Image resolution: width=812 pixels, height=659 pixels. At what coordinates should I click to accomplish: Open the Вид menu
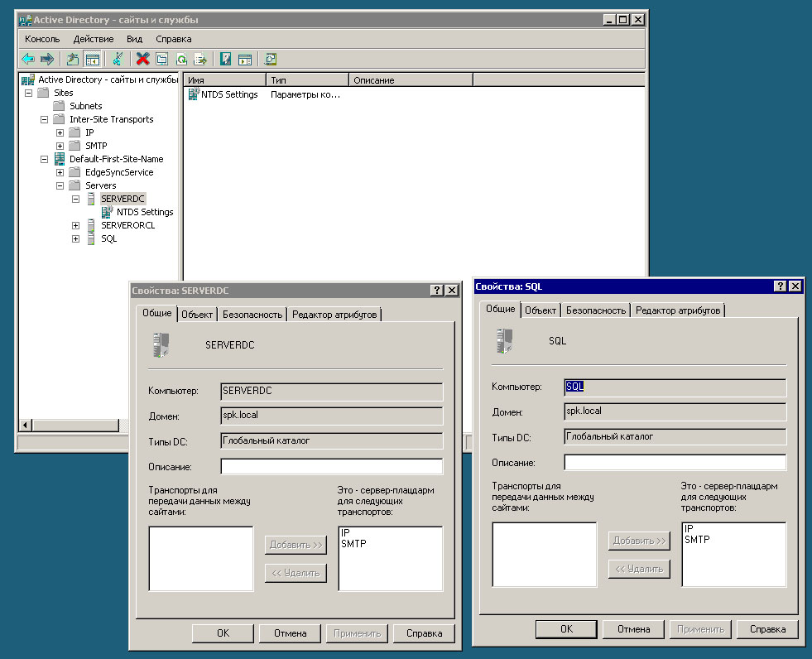point(134,39)
